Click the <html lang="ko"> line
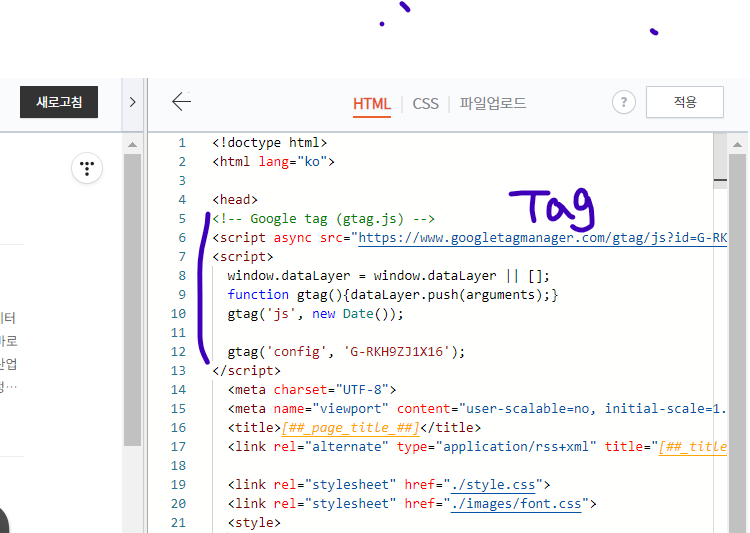The width and height of the screenshot is (750, 533). click(x=274, y=162)
